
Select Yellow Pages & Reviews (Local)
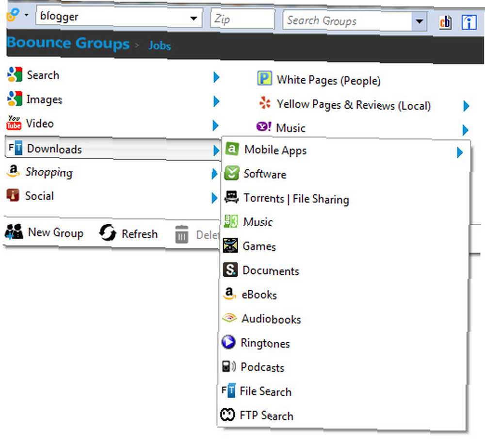coord(354,105)
